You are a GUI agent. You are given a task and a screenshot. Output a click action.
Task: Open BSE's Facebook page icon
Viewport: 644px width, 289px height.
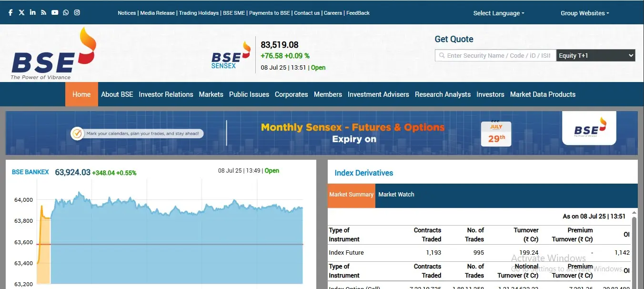pyautogui.click(x=10, y=12)
